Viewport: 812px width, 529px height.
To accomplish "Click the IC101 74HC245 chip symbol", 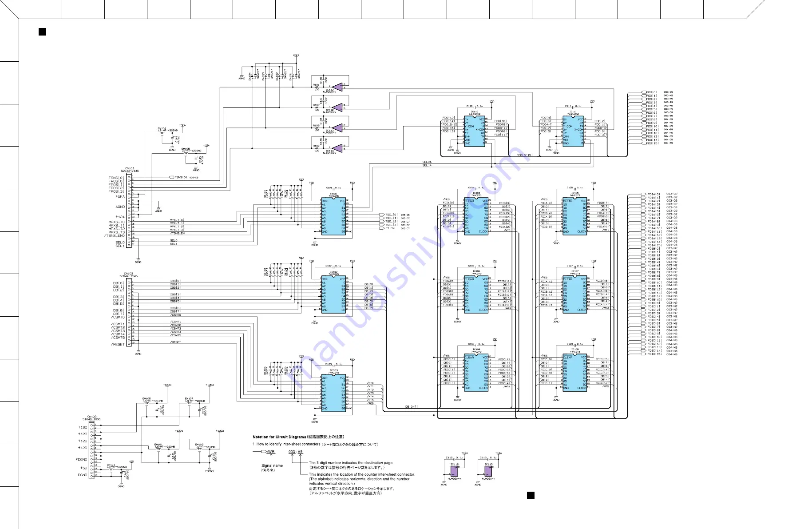I will pyautogui.click(x=333, y=216).
